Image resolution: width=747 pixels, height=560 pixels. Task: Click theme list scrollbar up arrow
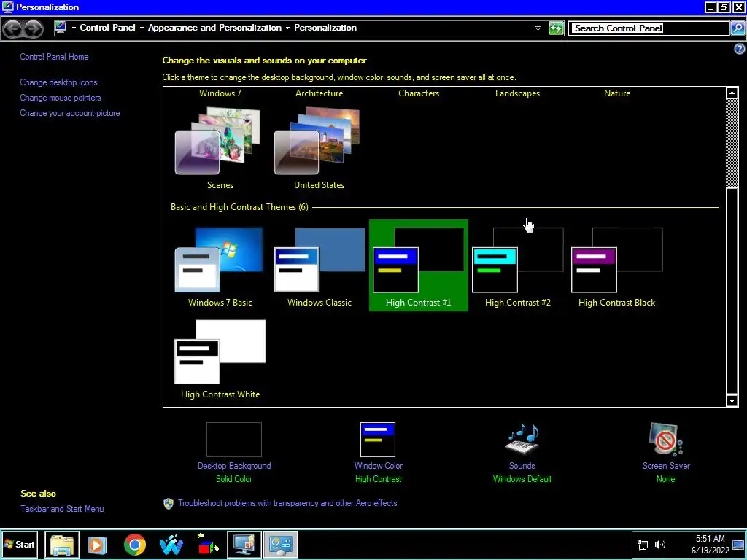point(732,93)
